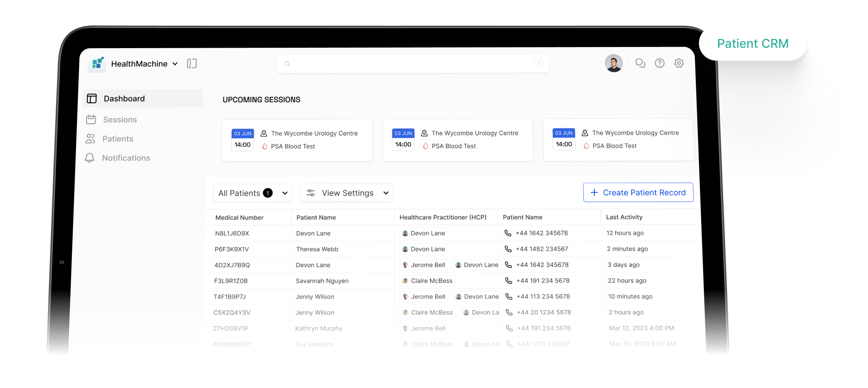Click the user profile avatar
The image size is (868, 388).
pyautogui.click(x=614, y=63)
